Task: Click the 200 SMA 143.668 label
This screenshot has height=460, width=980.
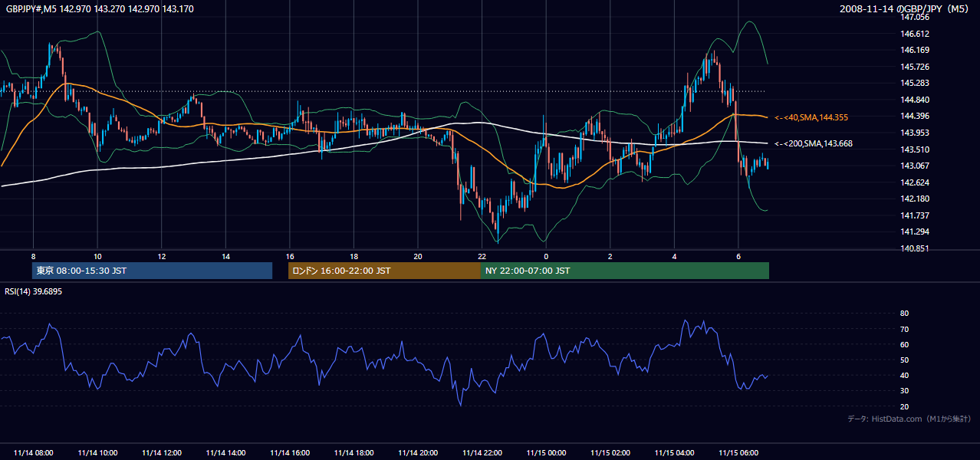Action: click(x=813, y=143)
